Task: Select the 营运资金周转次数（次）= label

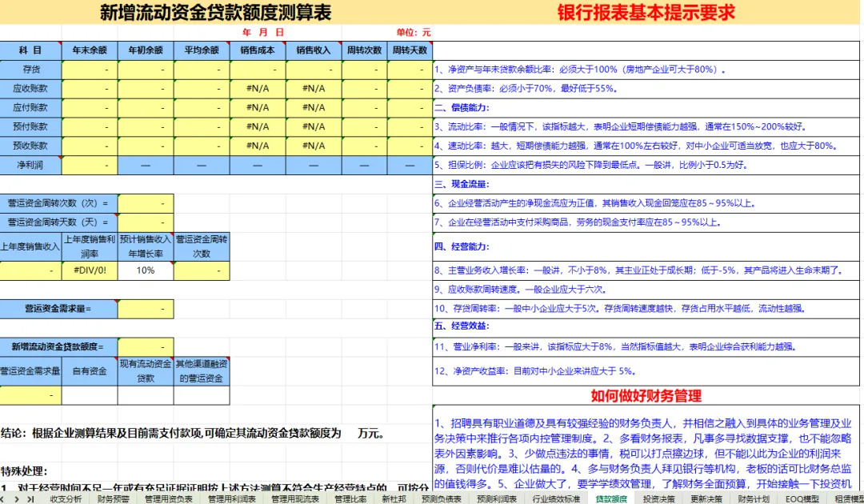Action: coord(58,203)
